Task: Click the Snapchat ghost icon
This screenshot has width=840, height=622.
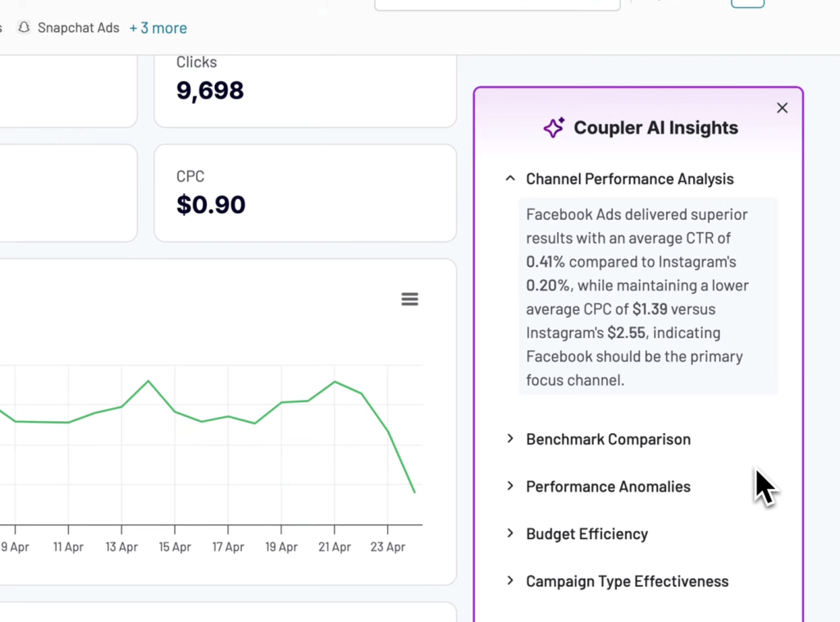Action: (24, 28)
